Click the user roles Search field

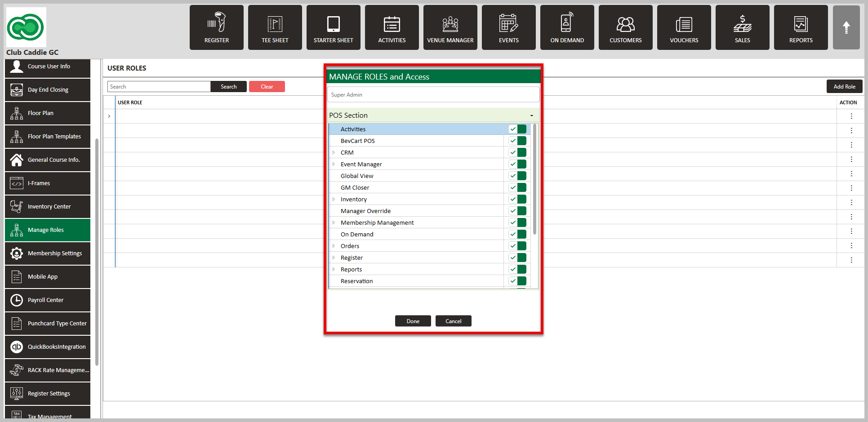coord(159,87)
